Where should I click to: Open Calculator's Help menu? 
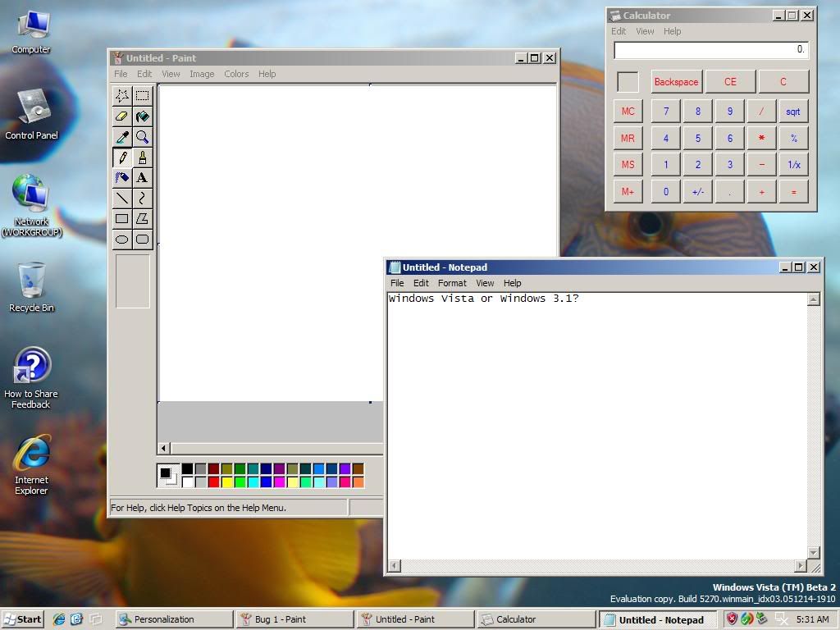click(x=673, y=31)
